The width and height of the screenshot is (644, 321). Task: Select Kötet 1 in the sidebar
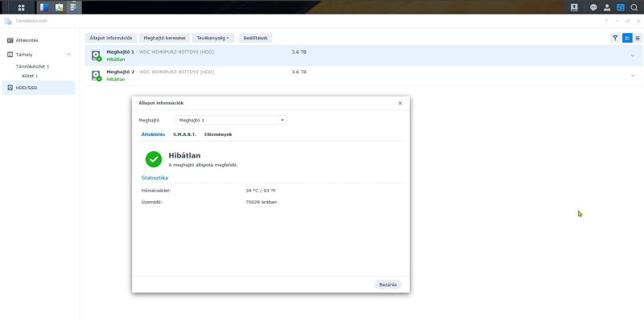click(30, 76)
